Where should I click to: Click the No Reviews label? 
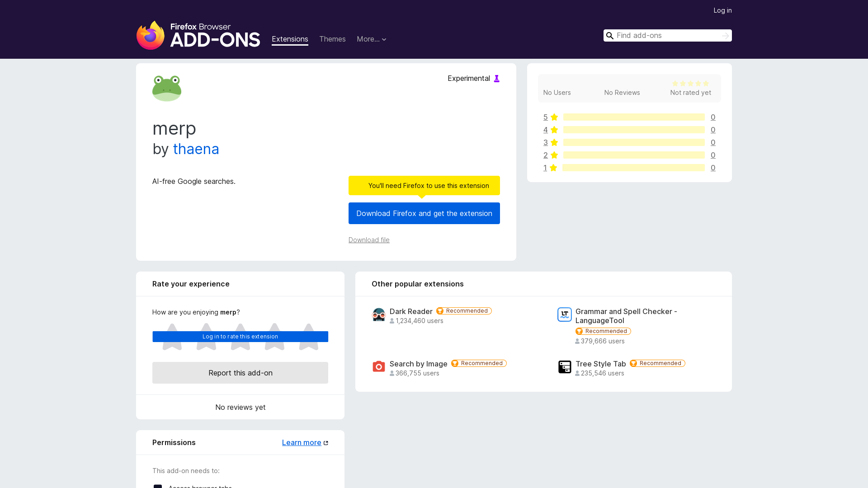(622, 93)
